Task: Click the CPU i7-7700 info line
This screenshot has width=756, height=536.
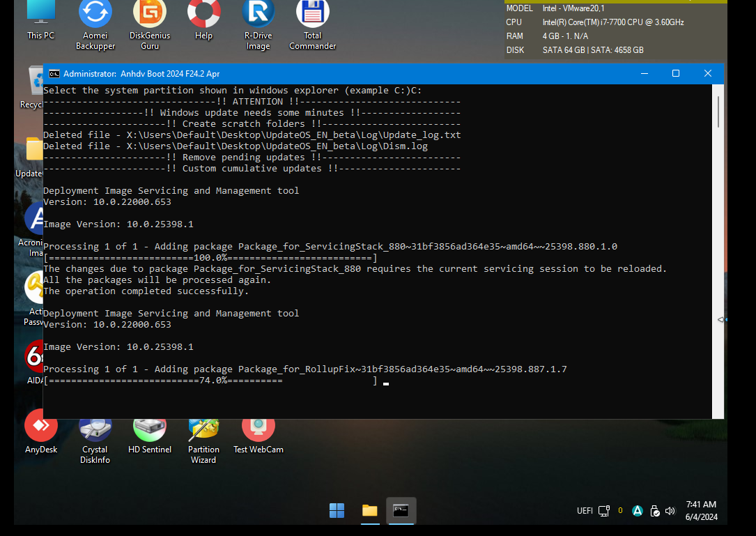Action: click(x=595, y=22)
